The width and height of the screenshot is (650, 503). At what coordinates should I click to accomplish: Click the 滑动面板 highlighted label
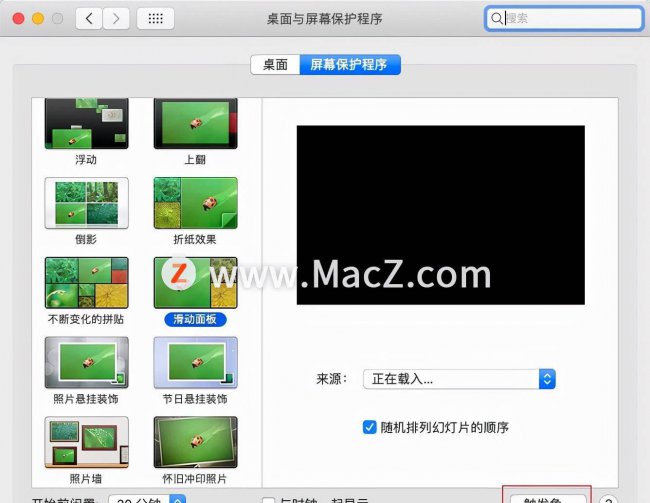[195, 319]
